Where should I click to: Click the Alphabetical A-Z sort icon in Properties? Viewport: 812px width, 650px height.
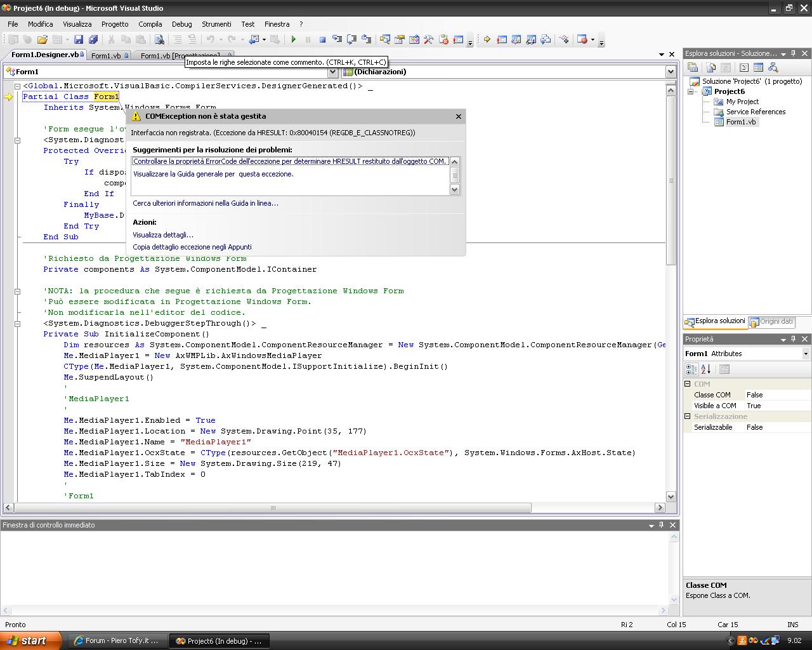tap(706, 369)
